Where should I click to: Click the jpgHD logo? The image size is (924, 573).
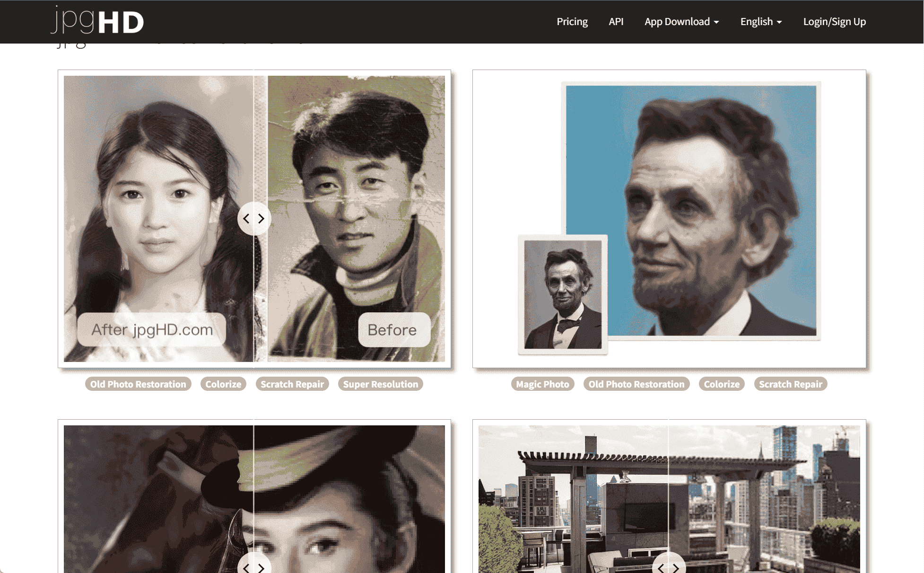[x=97, y=21]
